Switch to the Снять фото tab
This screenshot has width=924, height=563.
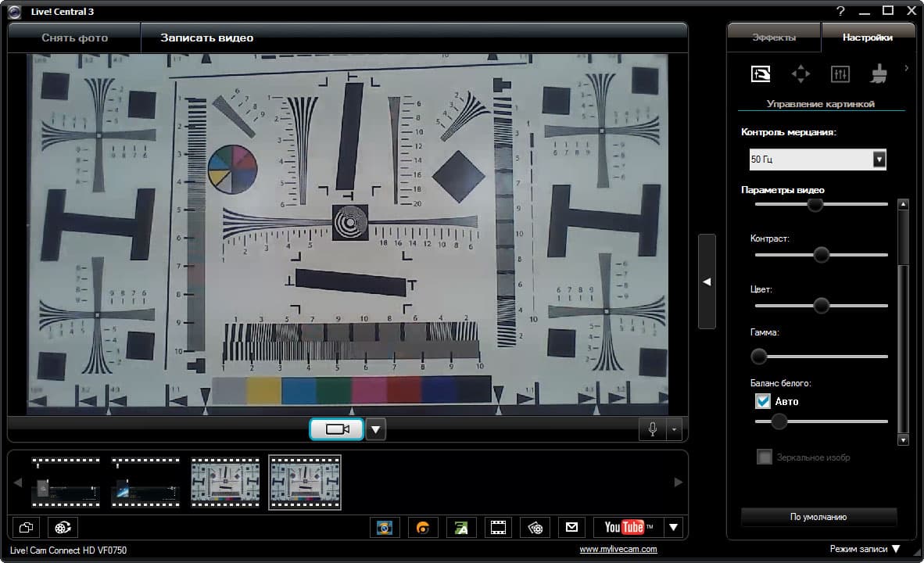[x=74, y=38]
